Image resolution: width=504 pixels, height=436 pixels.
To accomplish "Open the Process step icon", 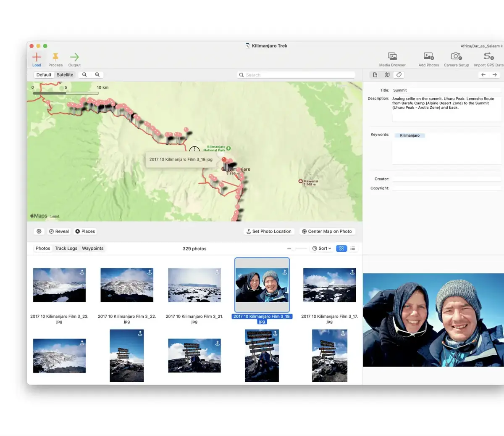I will pos(55,58).
